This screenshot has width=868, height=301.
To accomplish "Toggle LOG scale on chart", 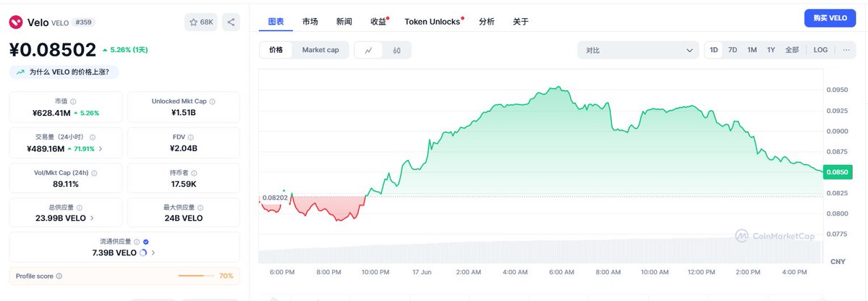I will click(820, 50).
